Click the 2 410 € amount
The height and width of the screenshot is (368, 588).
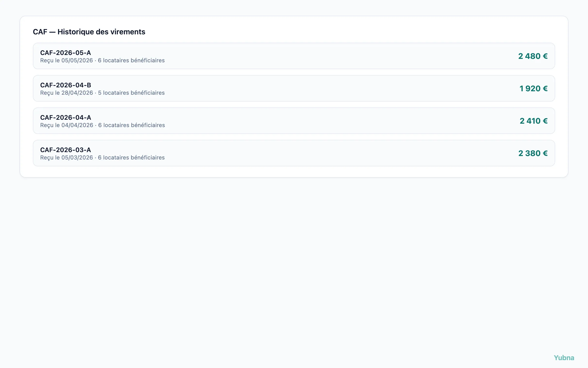(x=534, y=121)
